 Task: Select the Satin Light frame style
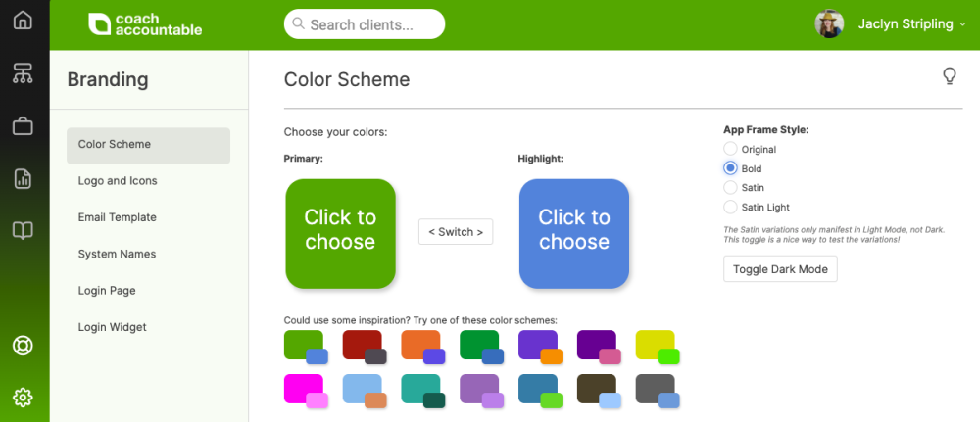[730, 207]
